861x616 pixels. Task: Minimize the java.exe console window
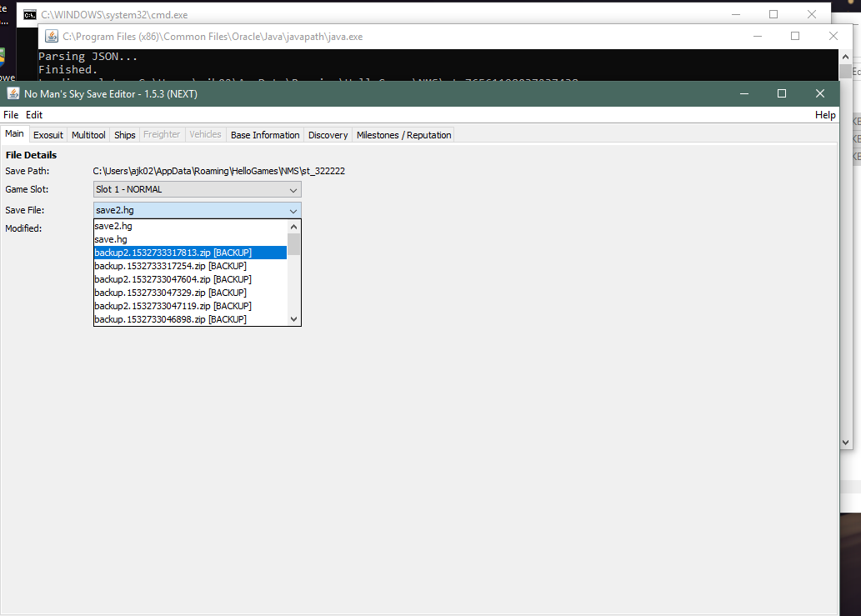click(x=757, y=36)
